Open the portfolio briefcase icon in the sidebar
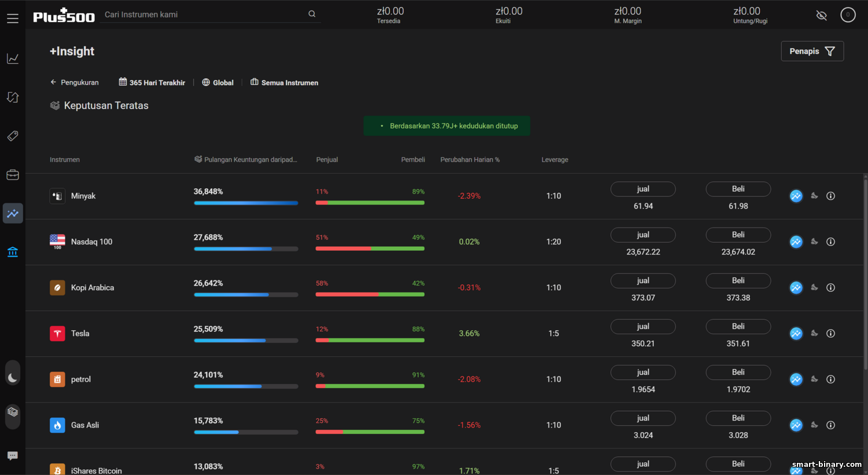This screenshot has height=475, width=868. click(x=13, y=175)
